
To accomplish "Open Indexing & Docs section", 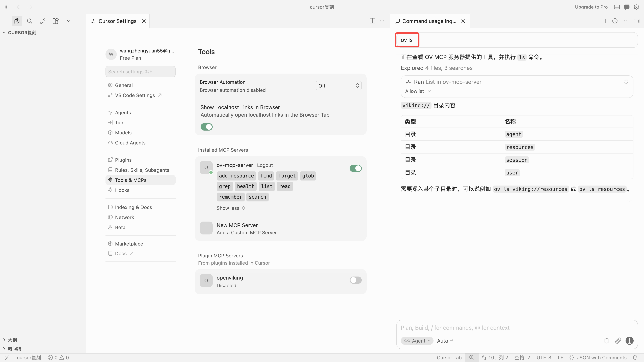I will tap(140, 207).
